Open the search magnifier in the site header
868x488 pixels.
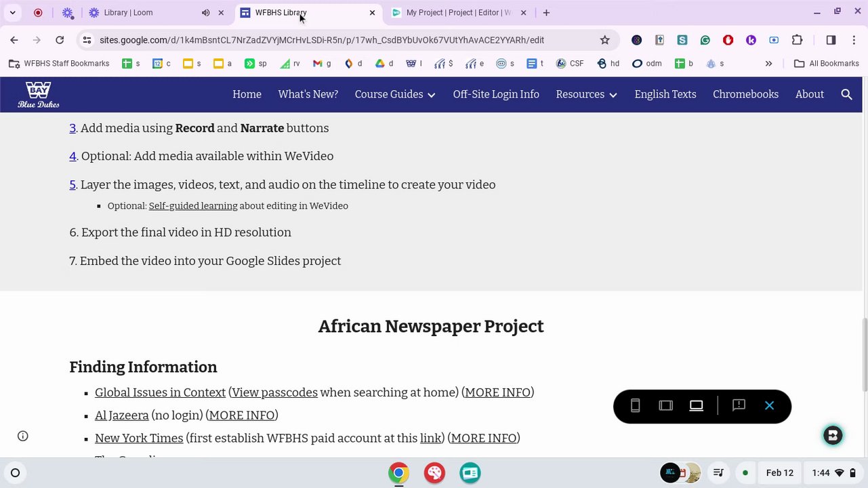(846, 94)
